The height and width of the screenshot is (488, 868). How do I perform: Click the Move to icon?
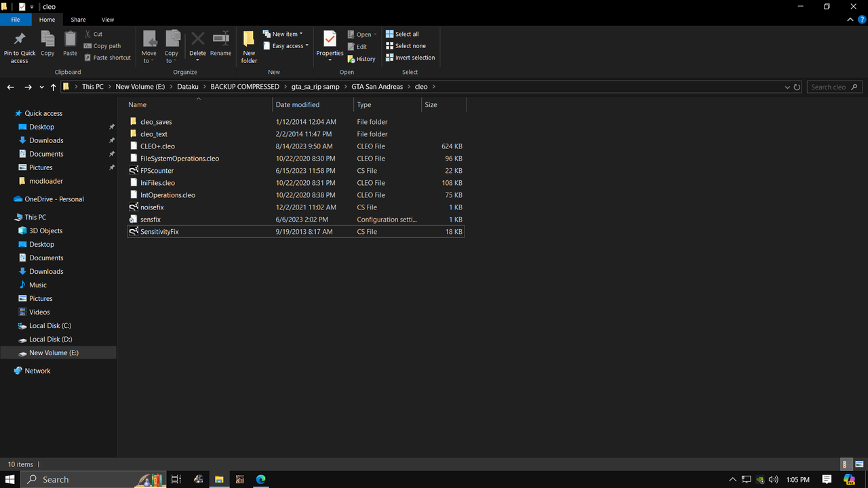(x=149, y=39)
